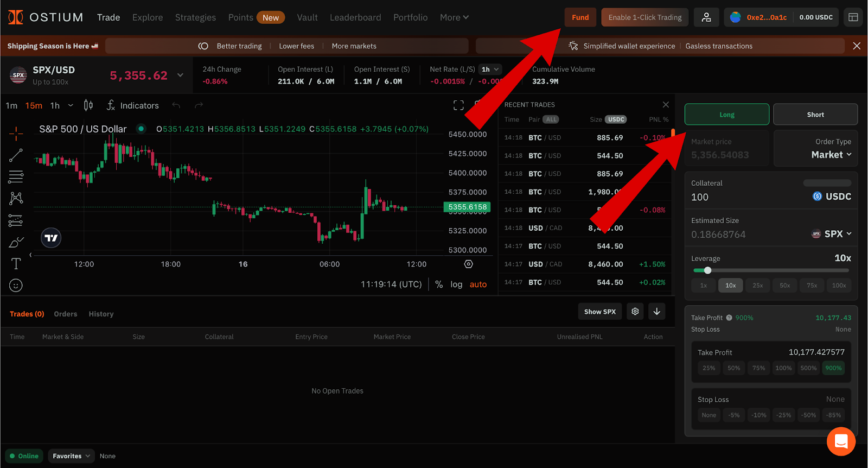Select the Long position
868x468 pixels.
coord(727,115)
